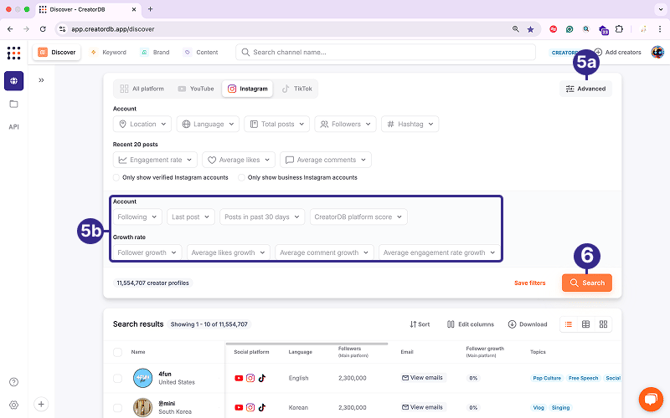Toggle the Advanced filters button
The width and height of the screenshot is (670, 418).
(586, 89)
